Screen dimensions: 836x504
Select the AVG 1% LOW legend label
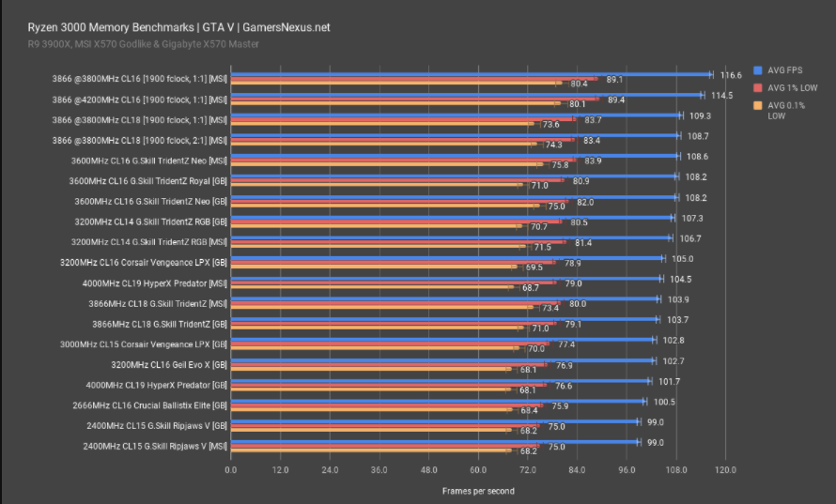tap(793, 87)
